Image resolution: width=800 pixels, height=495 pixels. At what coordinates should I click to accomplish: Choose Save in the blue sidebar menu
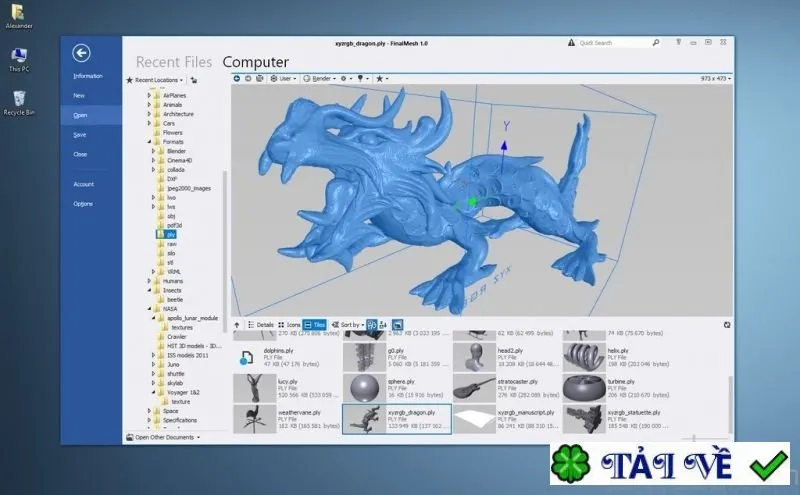point(80,135)
